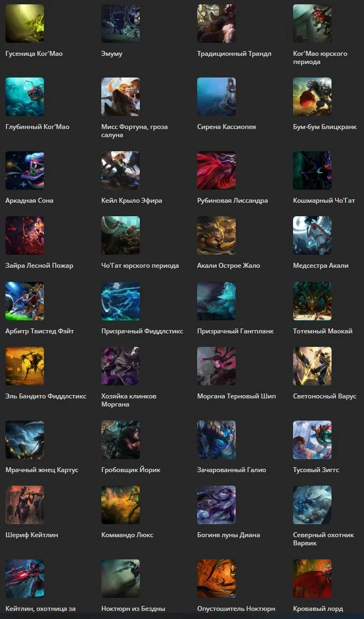The width and height of the screenshot is (364, 619).
Task: Select the Аркадная Сона skin icon
Action: pos(24,170)
